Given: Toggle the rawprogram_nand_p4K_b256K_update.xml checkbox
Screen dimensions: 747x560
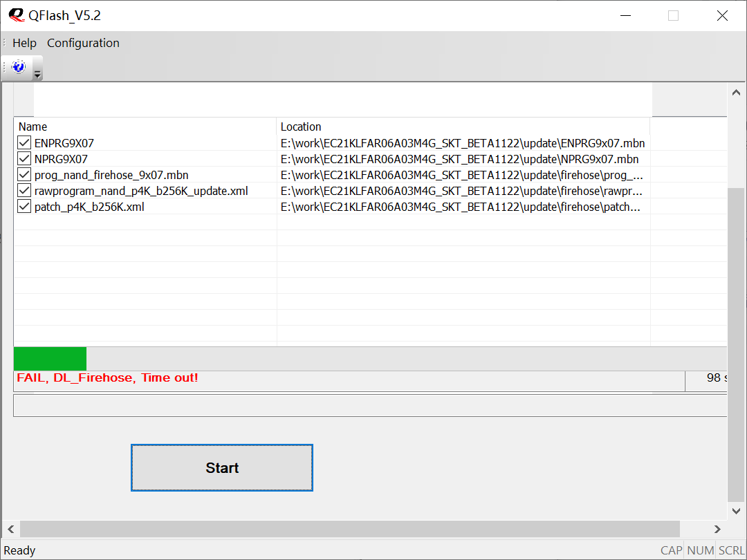Looking at the screenshot, I should (x=24, y=191).
